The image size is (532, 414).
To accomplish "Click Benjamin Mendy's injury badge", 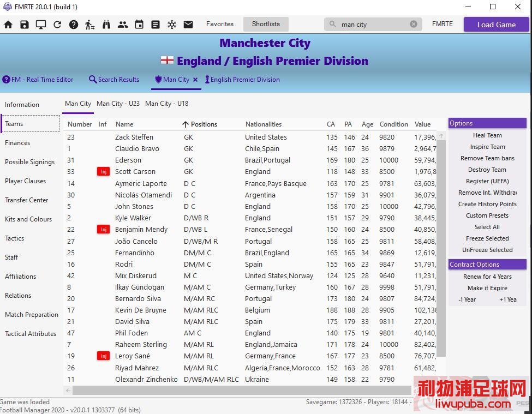I will click(104, 230).
